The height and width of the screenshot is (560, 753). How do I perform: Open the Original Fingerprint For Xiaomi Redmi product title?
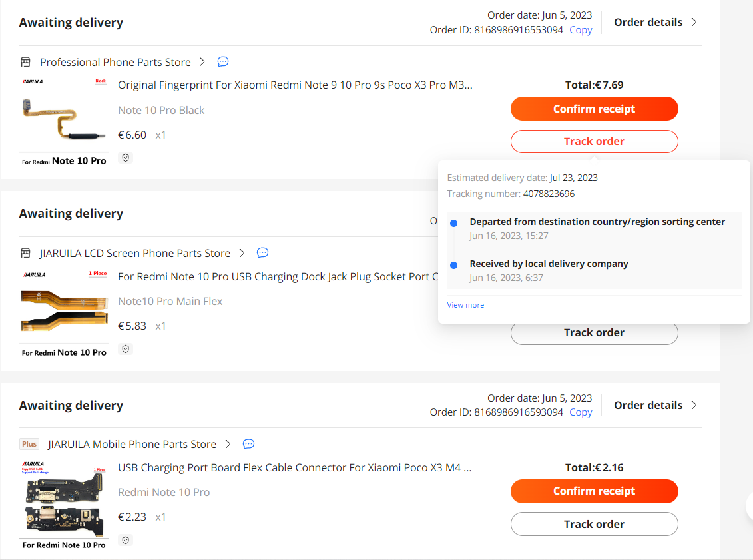[x=295, y=85]
